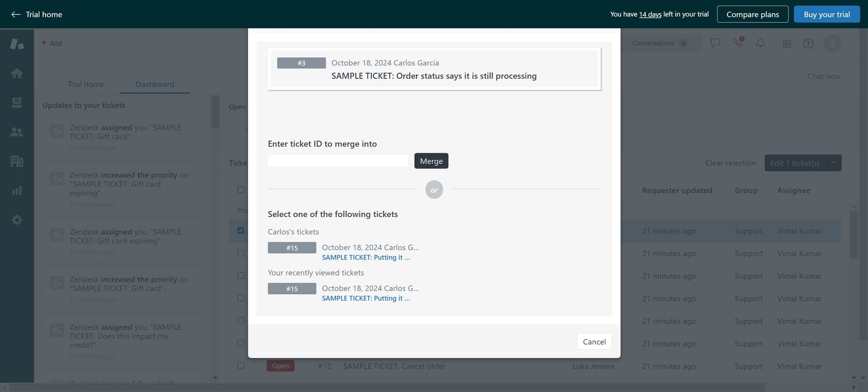Screen dimensions: 868x392
Task: Open ticket #15 SAMPLE TICKET link
Action: (365, 257)
